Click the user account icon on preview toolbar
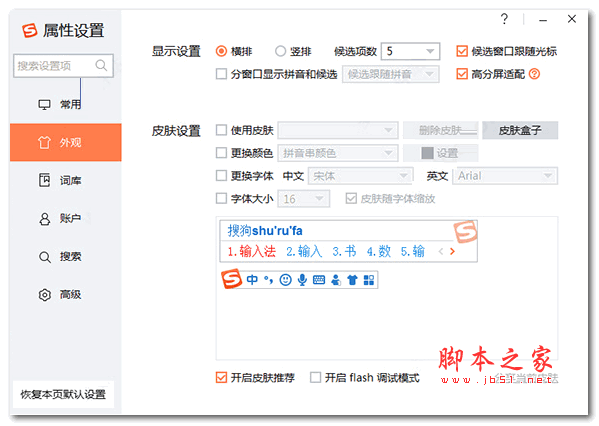Image resolution: width=599 pixels, height=426 pixels. (x=336, y=280)
